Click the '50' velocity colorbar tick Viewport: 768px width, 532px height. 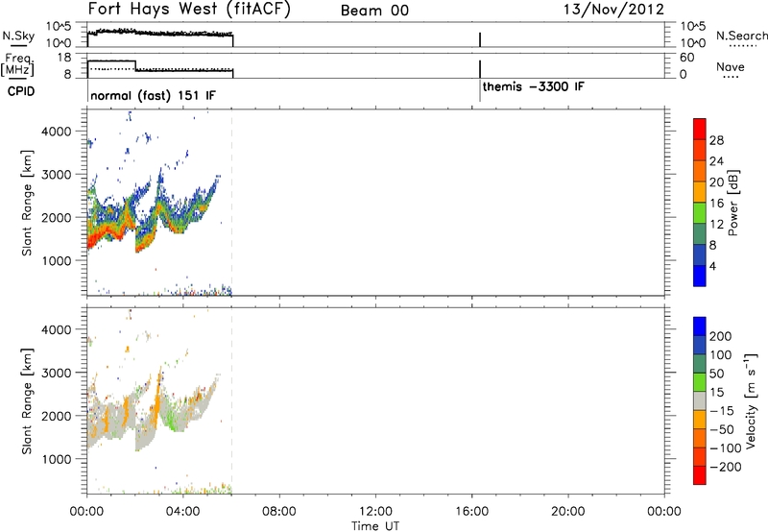(716, 374)
